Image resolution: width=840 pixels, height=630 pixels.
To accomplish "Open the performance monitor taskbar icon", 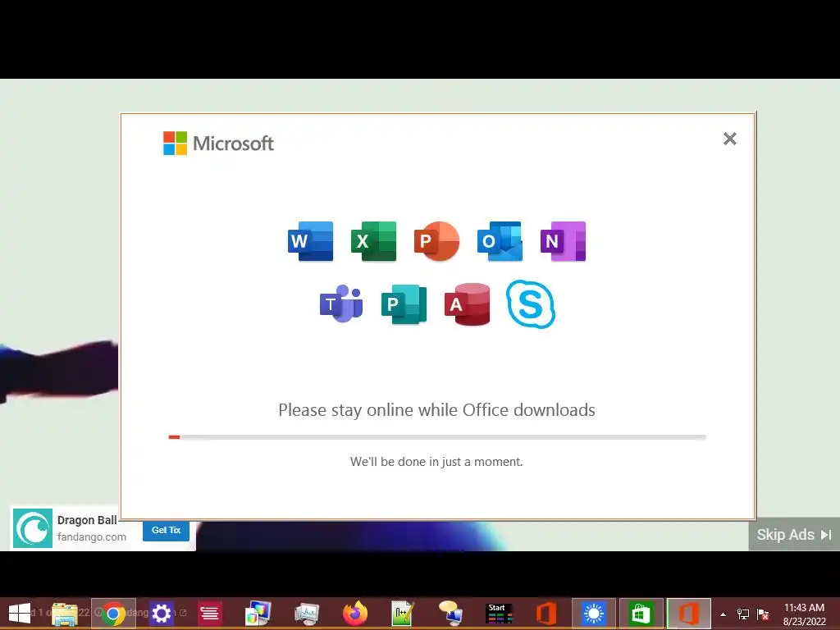I will [x=307, y=614].
